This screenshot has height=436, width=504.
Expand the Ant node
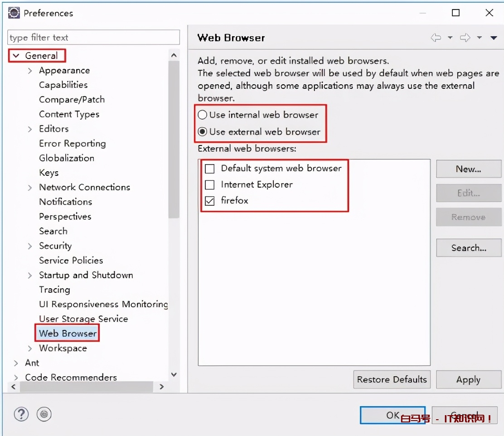[x=16, y=363]
